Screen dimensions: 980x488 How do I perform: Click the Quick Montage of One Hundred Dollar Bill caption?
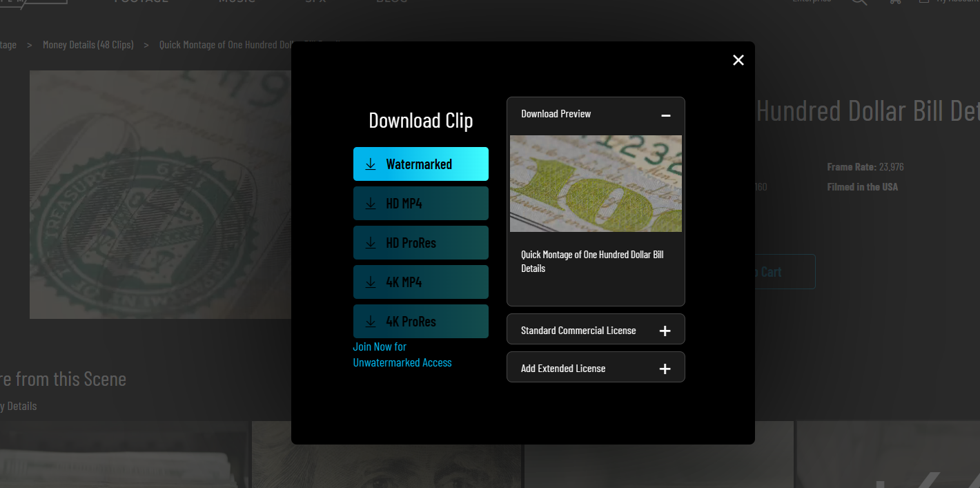pyautogui.click(x=592, y=262)
